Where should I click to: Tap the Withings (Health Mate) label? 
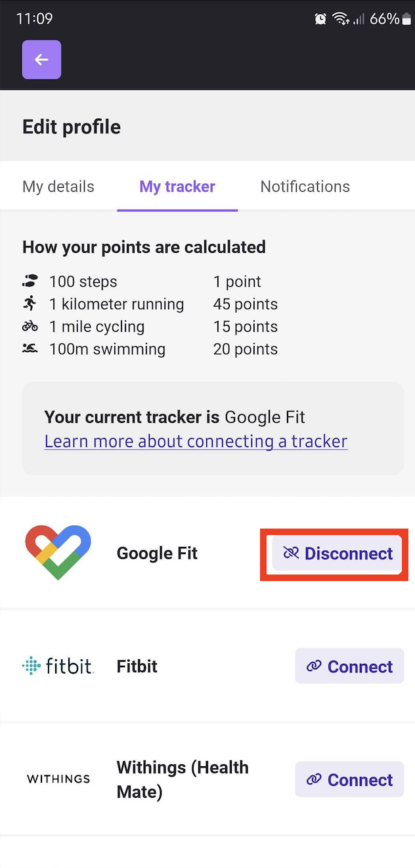[x=183, y=779]
